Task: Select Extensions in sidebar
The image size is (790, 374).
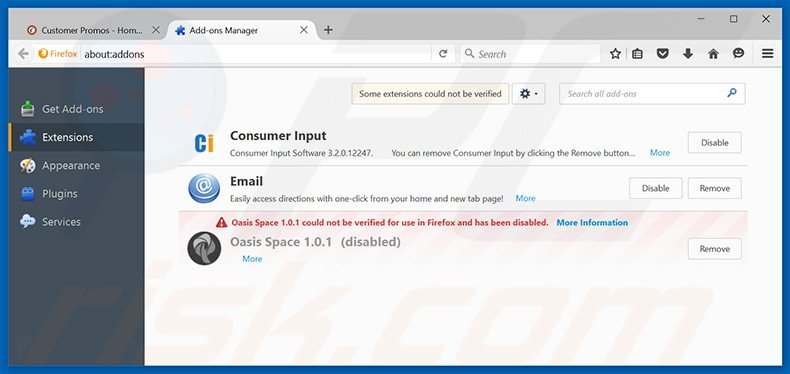Action: click(x=76, y=137)
